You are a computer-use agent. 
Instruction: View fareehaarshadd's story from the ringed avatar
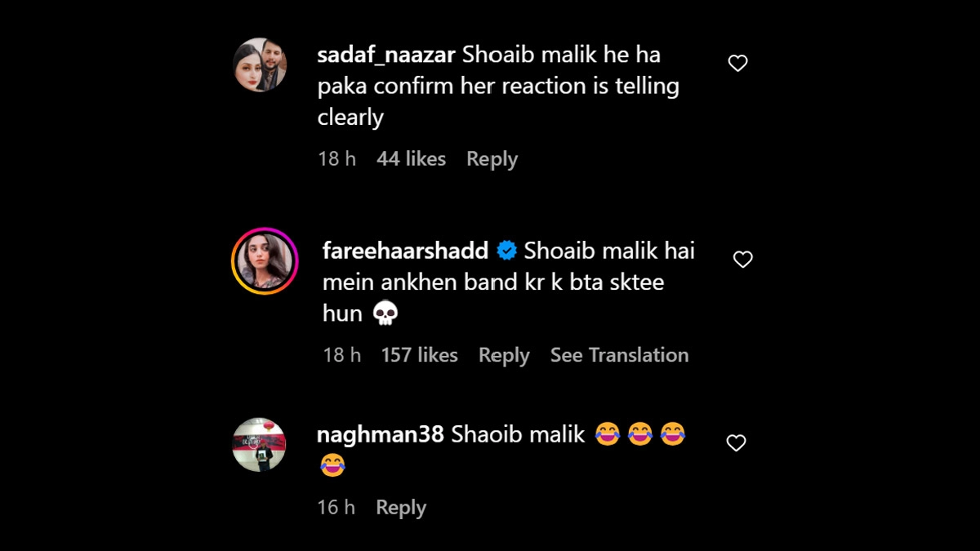click(265, 260)
